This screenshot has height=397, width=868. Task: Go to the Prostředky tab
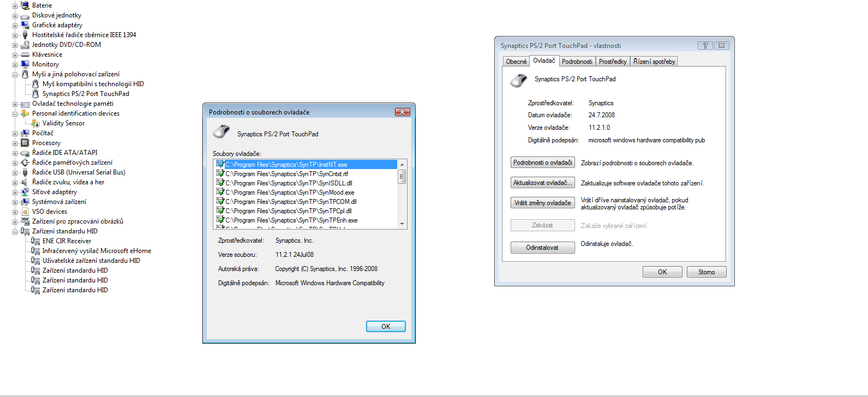(613, 62)
